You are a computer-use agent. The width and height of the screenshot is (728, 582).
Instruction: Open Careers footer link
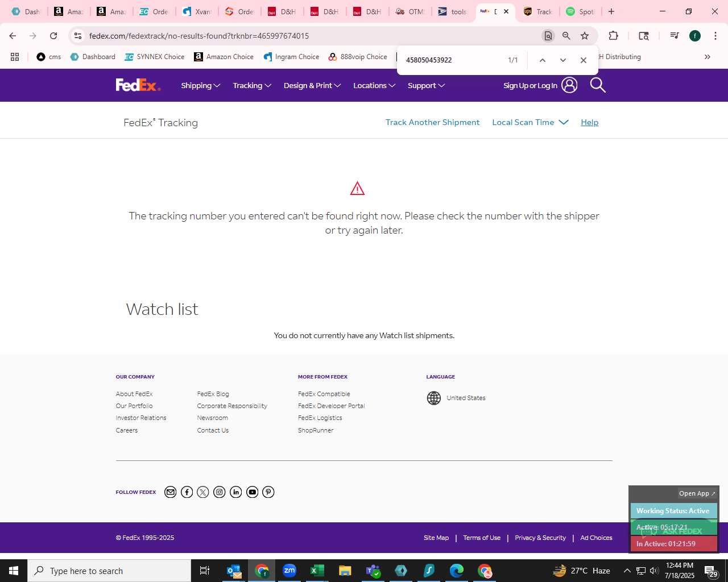127,430
